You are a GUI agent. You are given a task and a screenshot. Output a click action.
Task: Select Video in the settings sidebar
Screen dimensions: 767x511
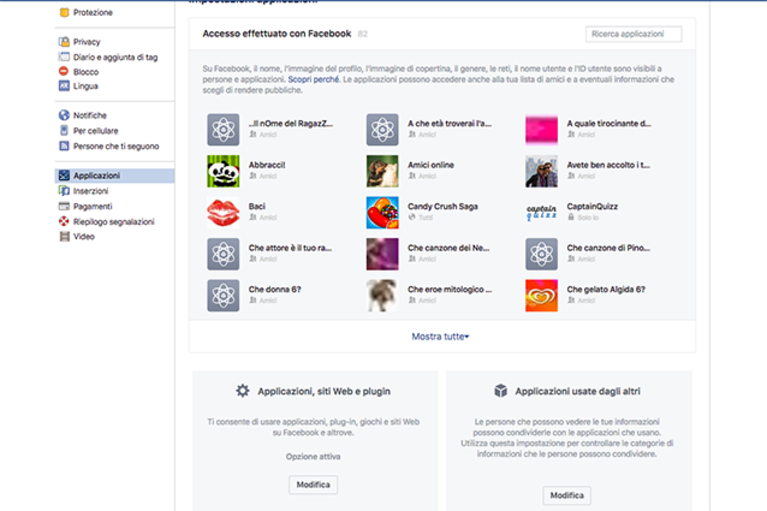click(84, 237)
